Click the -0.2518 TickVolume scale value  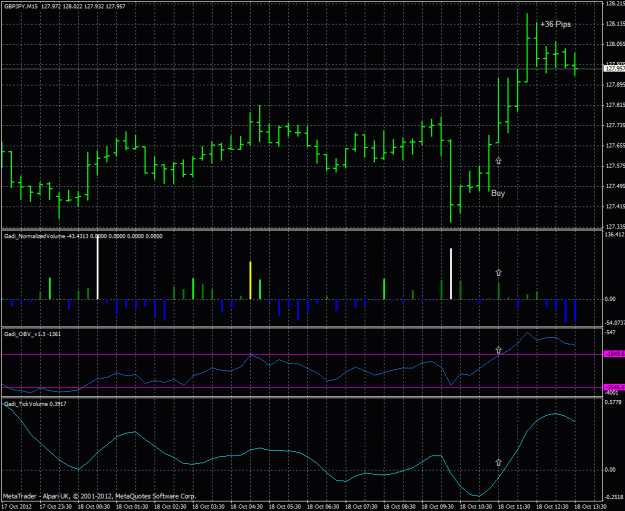615,497
